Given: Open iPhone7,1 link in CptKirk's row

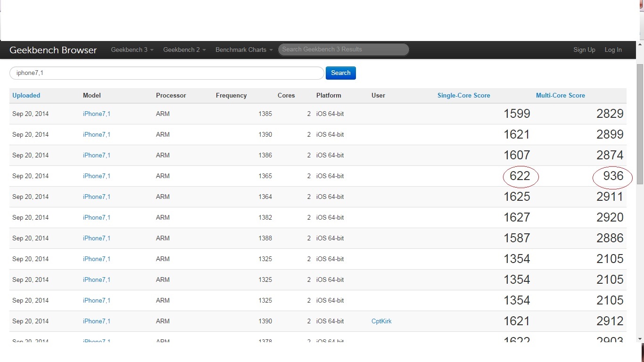Looking at the screenshot, I should 97,321.
